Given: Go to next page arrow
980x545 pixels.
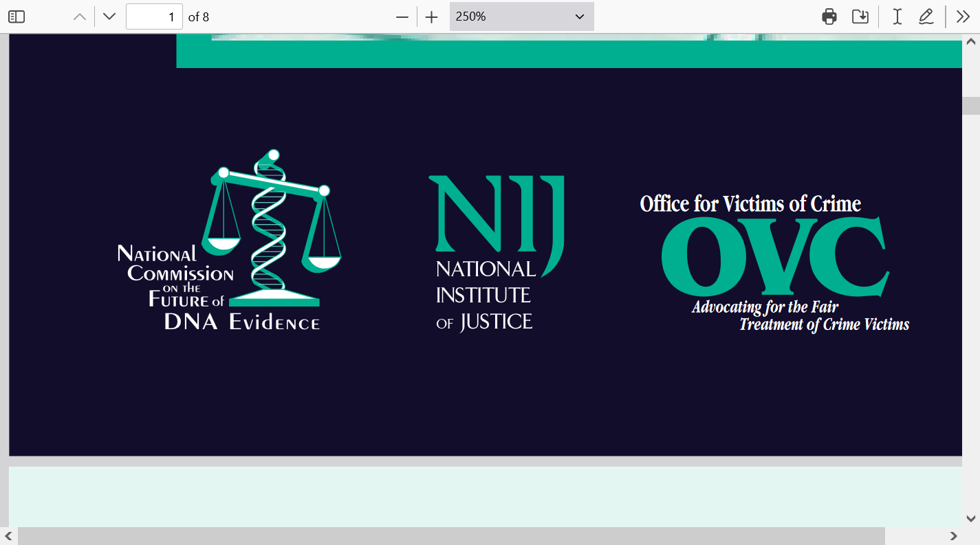Looking at the screenshot, I should pos(109,16).
